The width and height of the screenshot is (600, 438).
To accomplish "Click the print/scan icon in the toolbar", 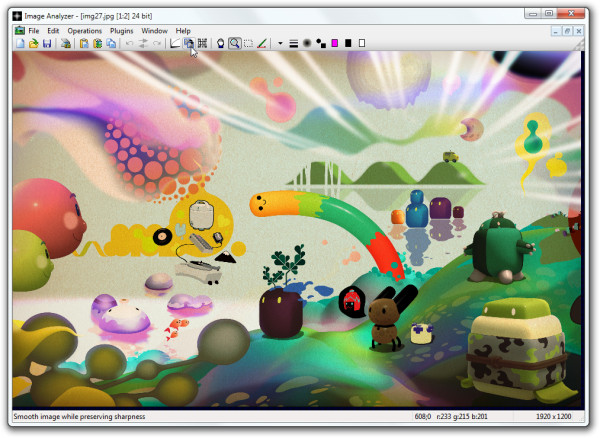I will pyautogui.click(x=66, y=44).
